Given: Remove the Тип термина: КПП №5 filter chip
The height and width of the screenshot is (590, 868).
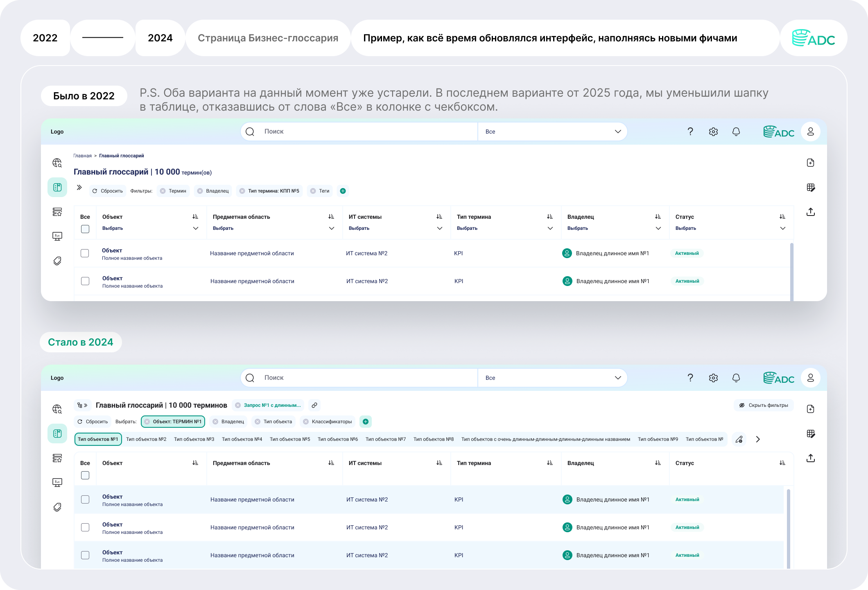Looking at the screenshot, I should coord(242,191).
